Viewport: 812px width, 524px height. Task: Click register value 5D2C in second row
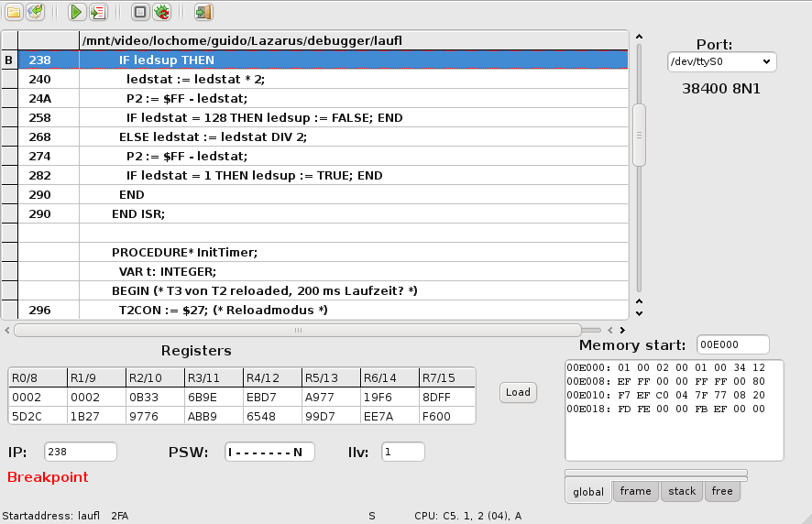tap(38, 416)
